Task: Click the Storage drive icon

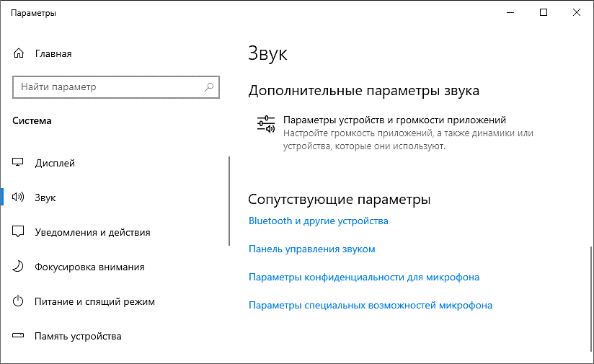Action: coord(19,336)
